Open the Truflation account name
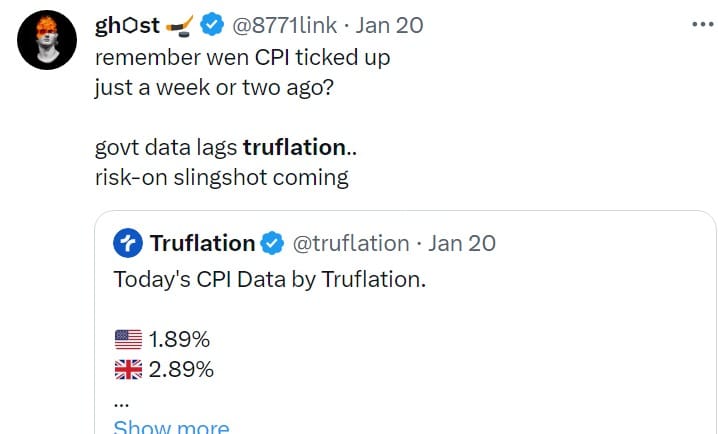718x434 pixels. pos(202,243)
